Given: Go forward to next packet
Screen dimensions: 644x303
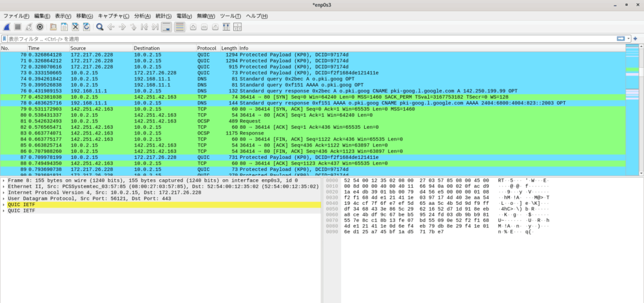Looking at the screenshot, I should pos(122,26).
